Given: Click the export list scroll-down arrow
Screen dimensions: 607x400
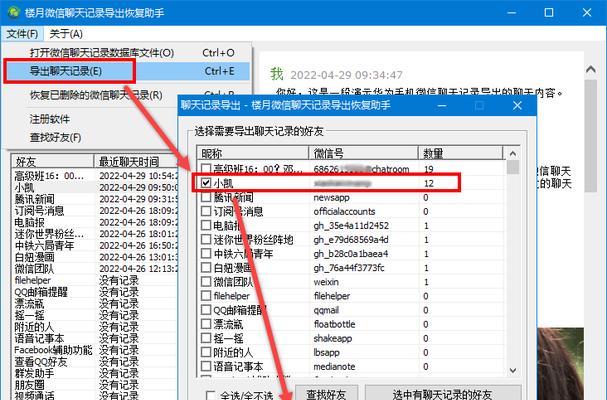Looking at the screenshot, I should [x=513, y=370].
